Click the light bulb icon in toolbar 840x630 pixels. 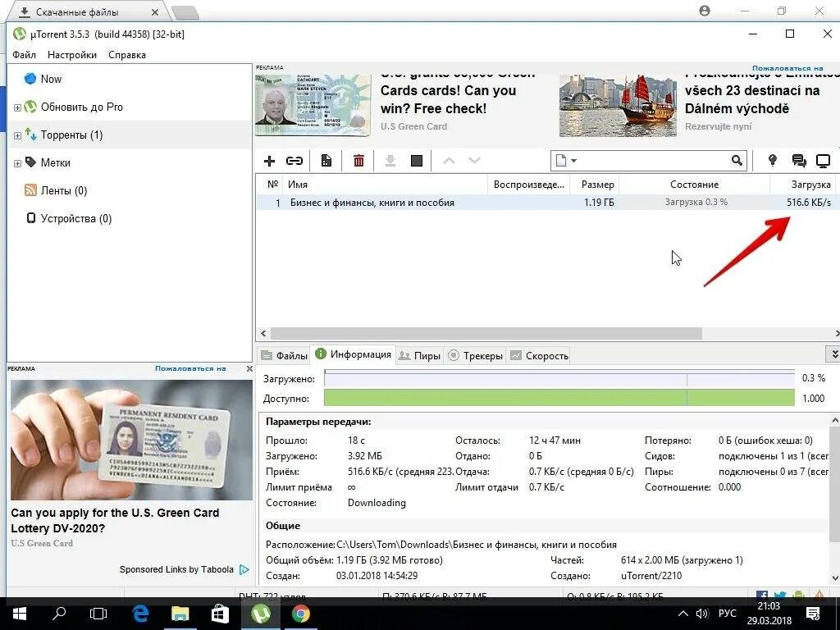(773, 160)
